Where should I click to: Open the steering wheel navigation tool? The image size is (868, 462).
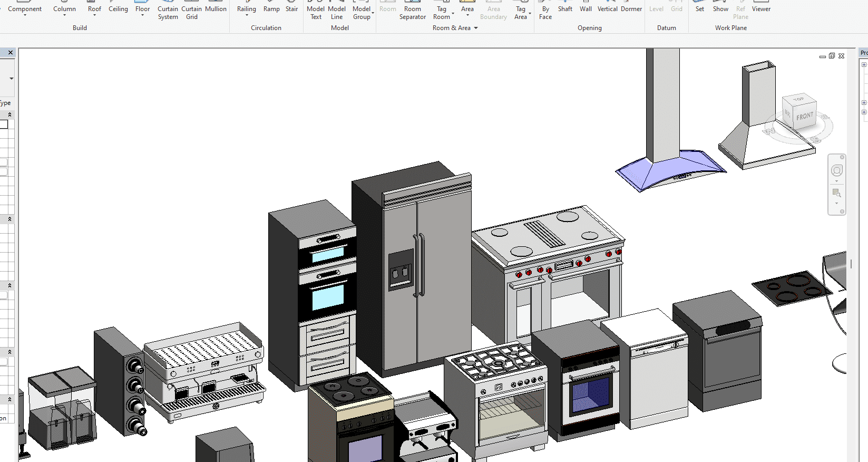tap(836, 170)
